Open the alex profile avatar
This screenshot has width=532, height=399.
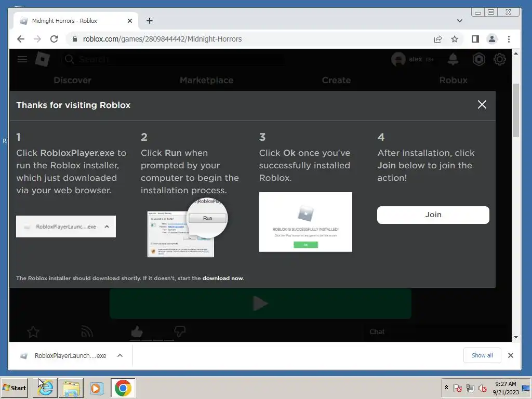coord(398,59)
